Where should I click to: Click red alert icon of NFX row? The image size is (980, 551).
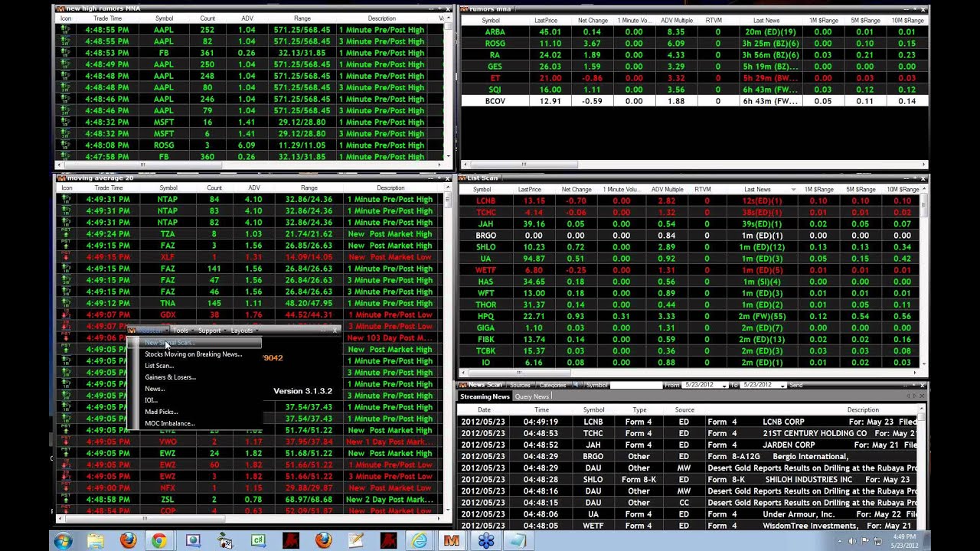[66, 487]
